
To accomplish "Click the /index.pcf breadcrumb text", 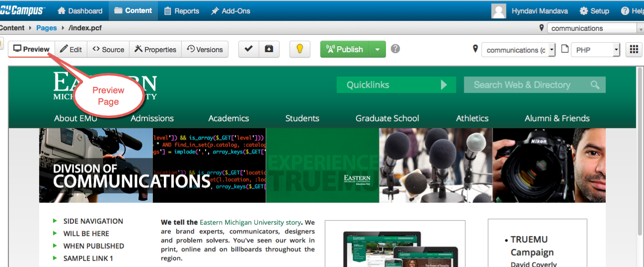I will pyautogui.click(x=85, y=28).
